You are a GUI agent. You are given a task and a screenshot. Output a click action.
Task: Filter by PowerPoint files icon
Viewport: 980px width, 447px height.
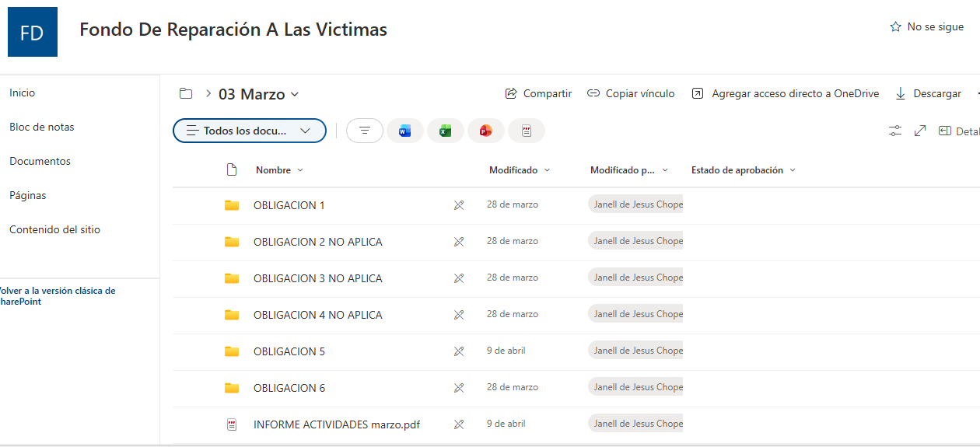click(485, 131)
